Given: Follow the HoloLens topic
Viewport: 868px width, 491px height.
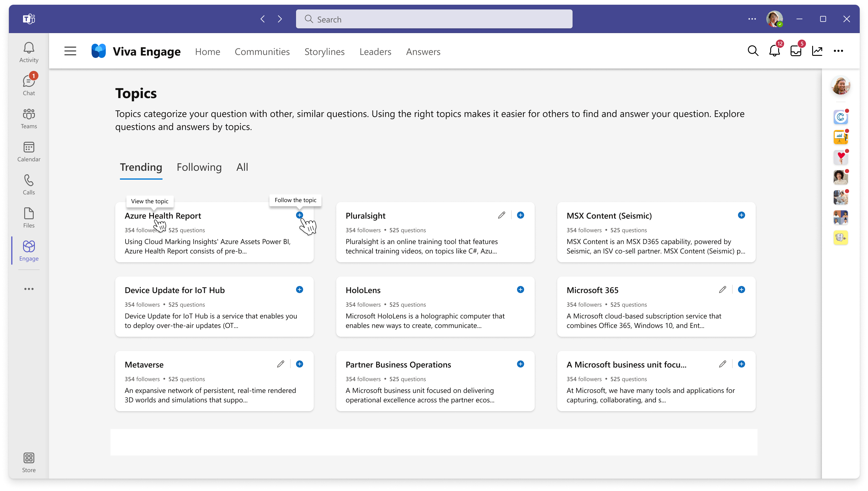Looking at the screenshot, I should [x=520, y=290].
